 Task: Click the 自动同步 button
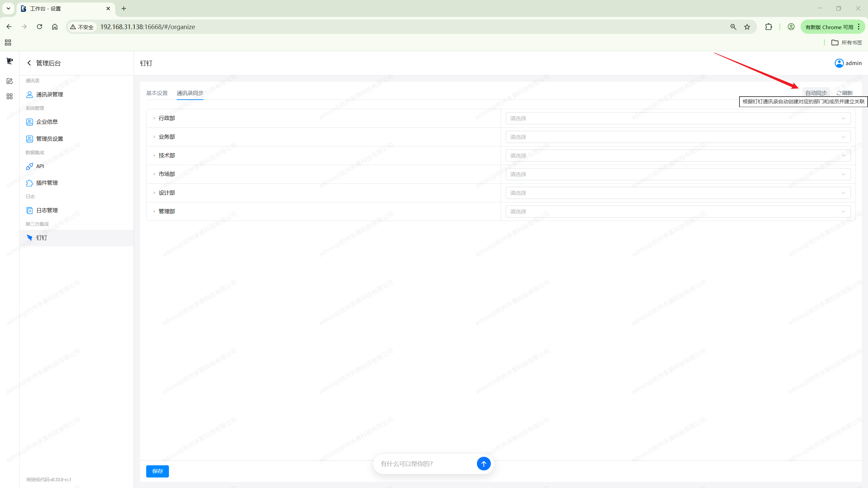click(x=816, y=93)
